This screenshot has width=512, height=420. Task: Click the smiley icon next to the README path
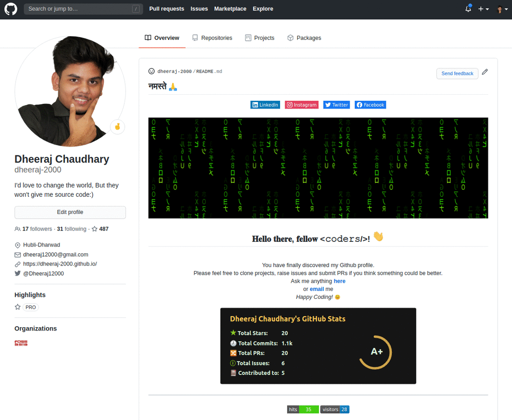tap(152, 71)
